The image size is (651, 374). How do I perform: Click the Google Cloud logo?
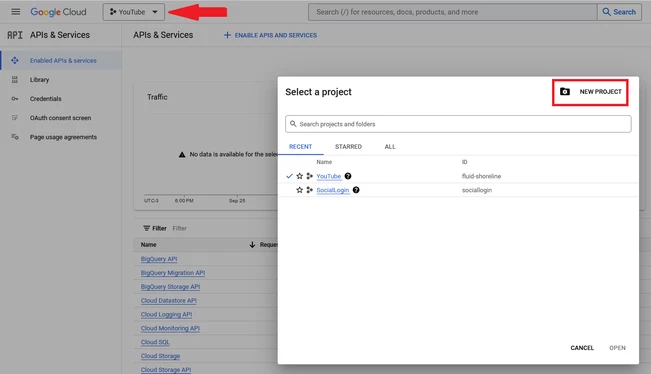click(x=58, y=12)
